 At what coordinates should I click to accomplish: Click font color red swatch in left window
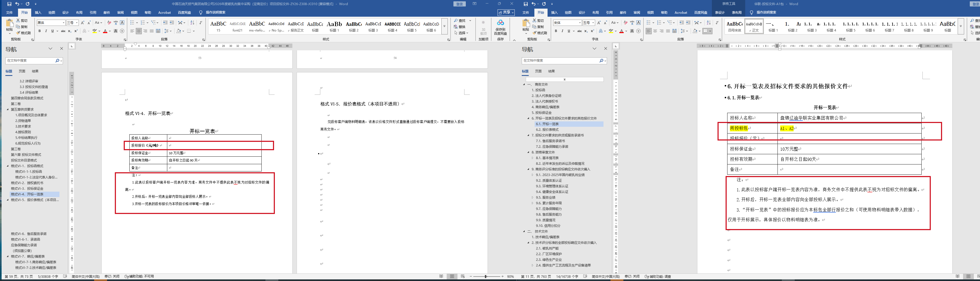(x=105, y=31)
